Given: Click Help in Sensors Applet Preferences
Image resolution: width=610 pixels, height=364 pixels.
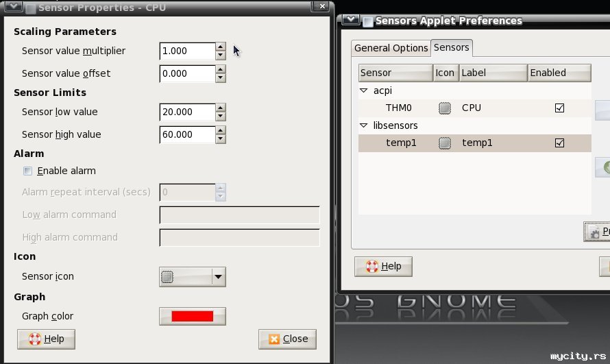Looking at the screenshot, I should 383,267.
